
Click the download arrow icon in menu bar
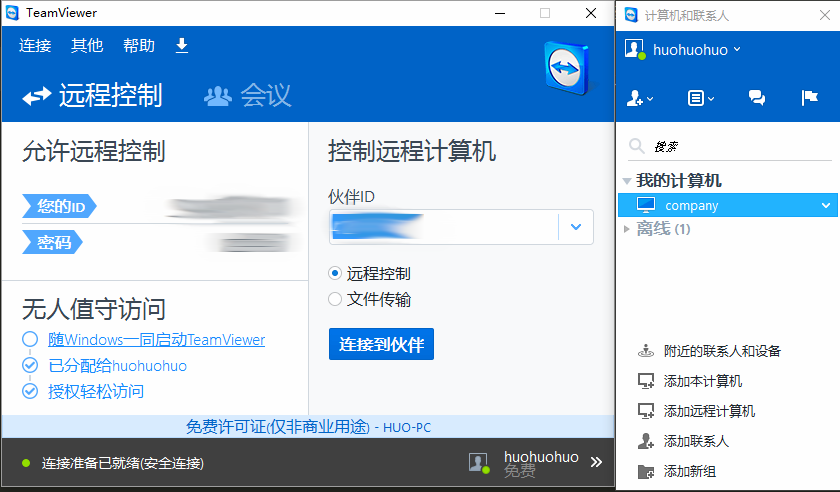coord(181,46)
